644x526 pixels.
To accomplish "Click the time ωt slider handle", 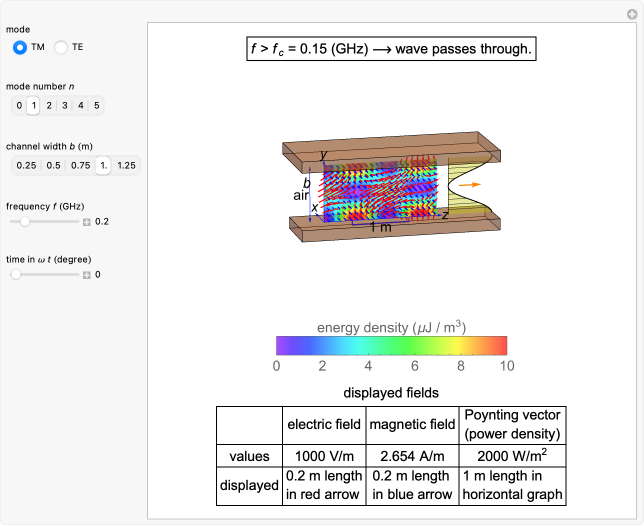I will 16,274.
